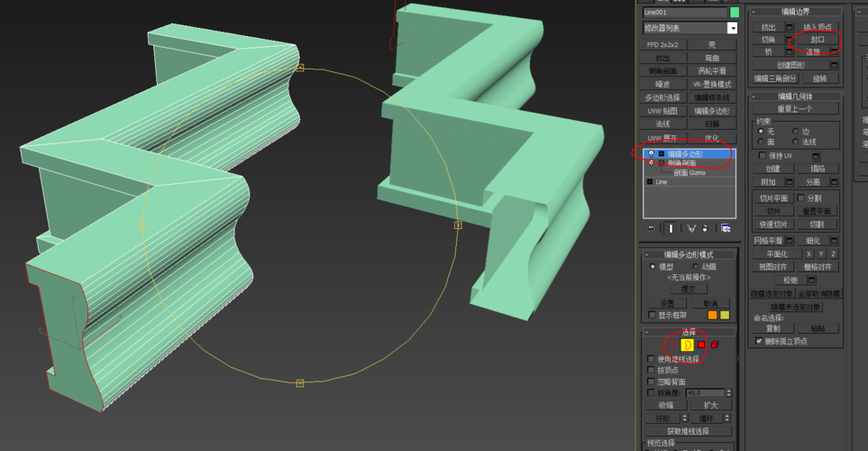Screen dimensions: 868x451
Task: Click the Pin Stack icon
Action: 651,228
